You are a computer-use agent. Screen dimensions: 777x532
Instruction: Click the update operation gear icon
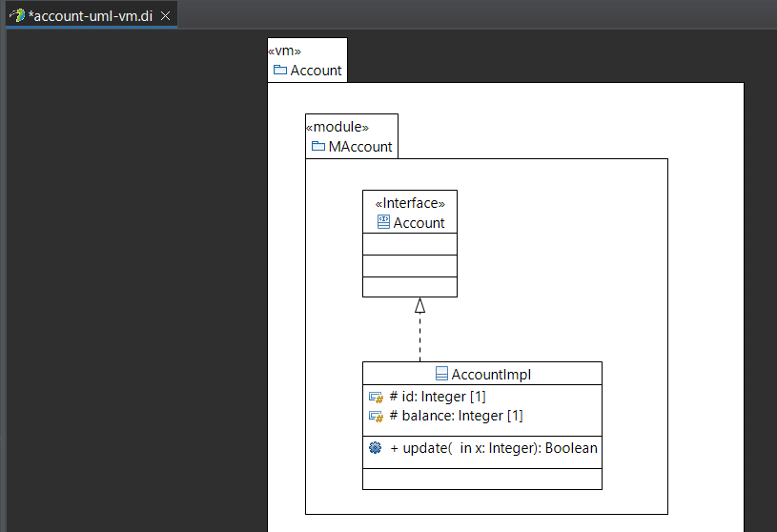pyautogui.click(x=375, y=448)
